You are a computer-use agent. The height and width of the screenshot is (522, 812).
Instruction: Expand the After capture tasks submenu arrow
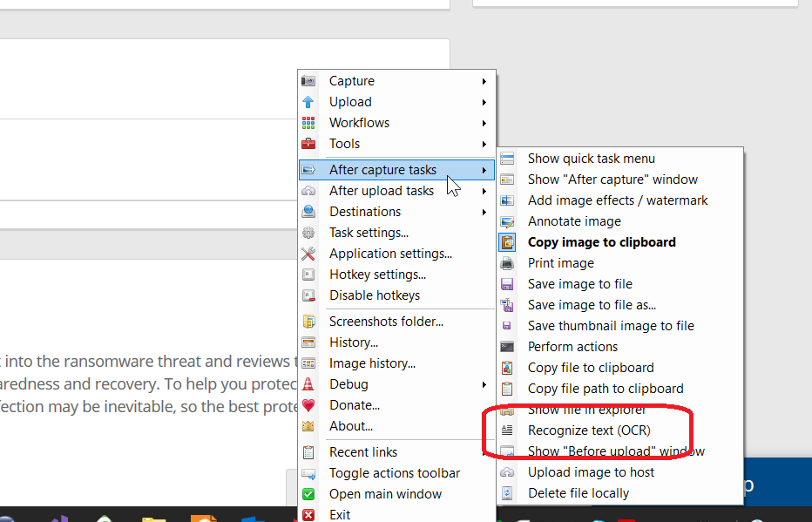[484, 170]
